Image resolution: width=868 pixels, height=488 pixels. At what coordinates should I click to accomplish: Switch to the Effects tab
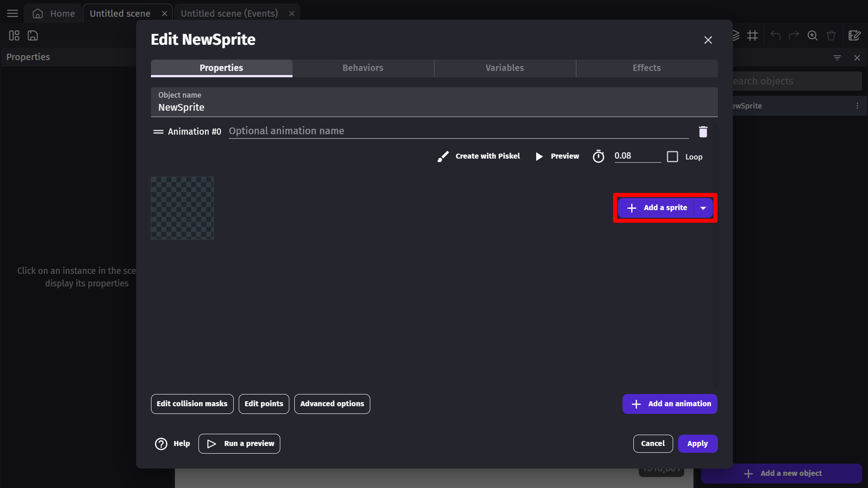click(646, 68)
